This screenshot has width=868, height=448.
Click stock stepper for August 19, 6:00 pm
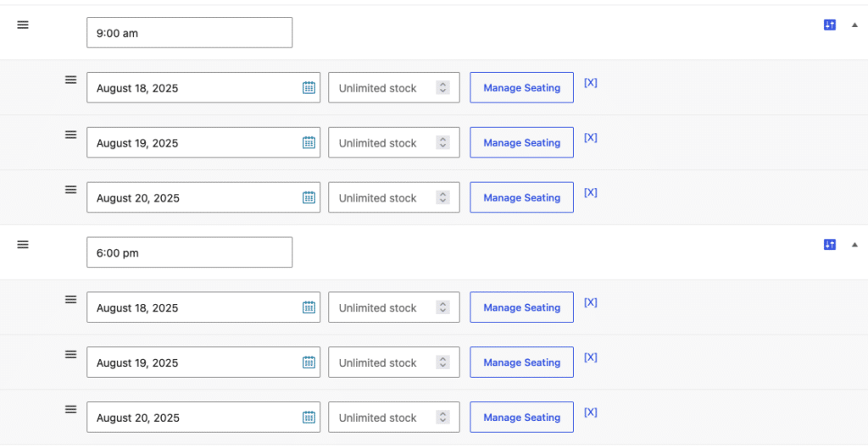(442, 362)
